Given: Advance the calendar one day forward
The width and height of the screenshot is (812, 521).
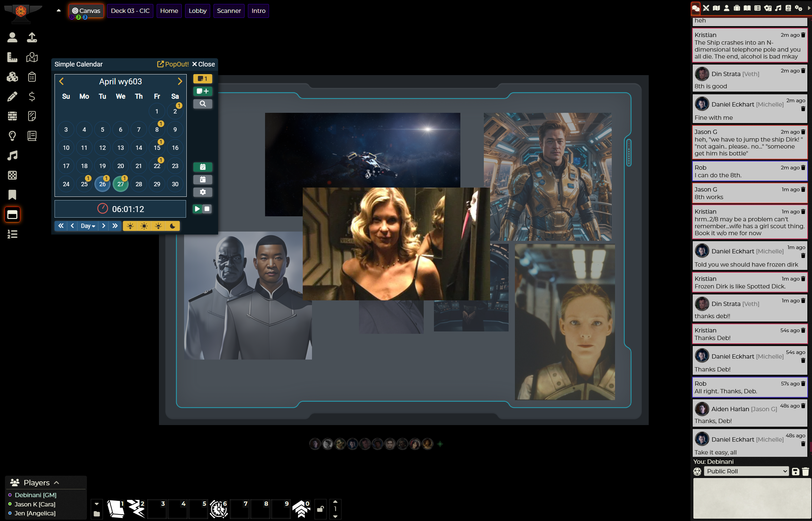Looking at the screenshot, I should click(x=103, y=226).
